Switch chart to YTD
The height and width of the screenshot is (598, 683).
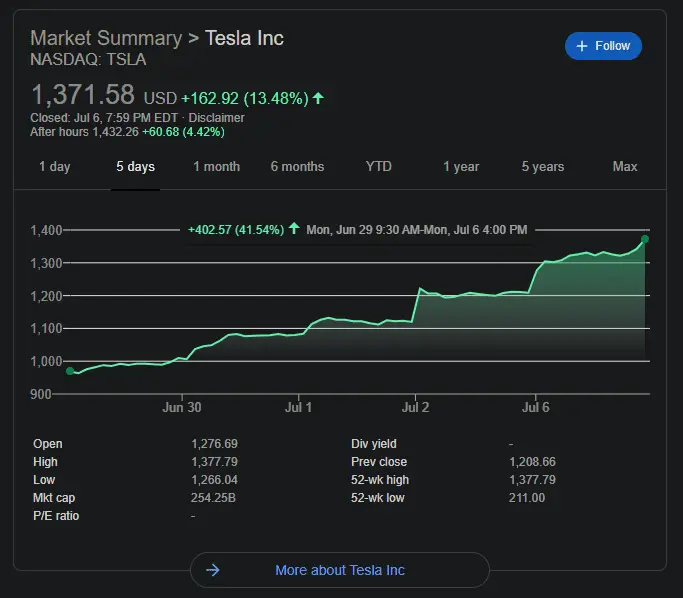(x=379, y=167)
